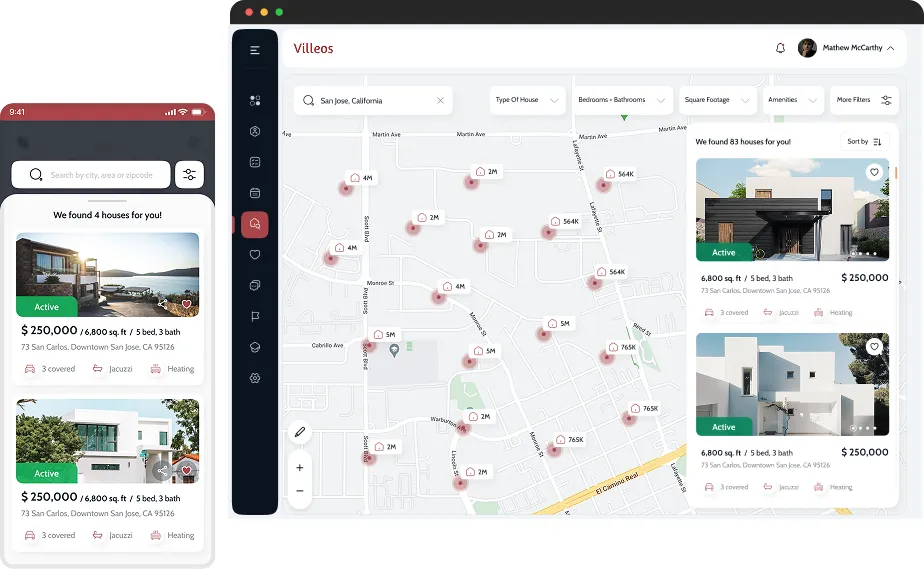The image size is (924, 569).
Task: Expand the Type Of House dropdown
Action: pyautogui.click(x=527, y=100)
